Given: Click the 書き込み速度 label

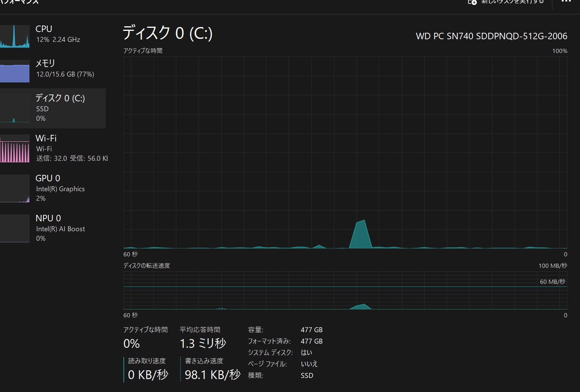Looking at the screenshot, I should pos(204,361).
